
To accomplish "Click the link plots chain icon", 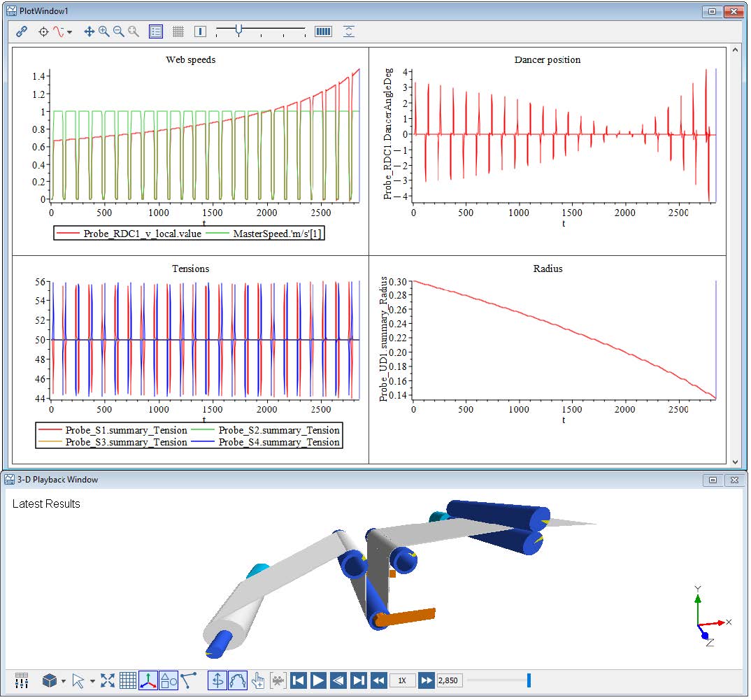I will (x=22, y=31).
